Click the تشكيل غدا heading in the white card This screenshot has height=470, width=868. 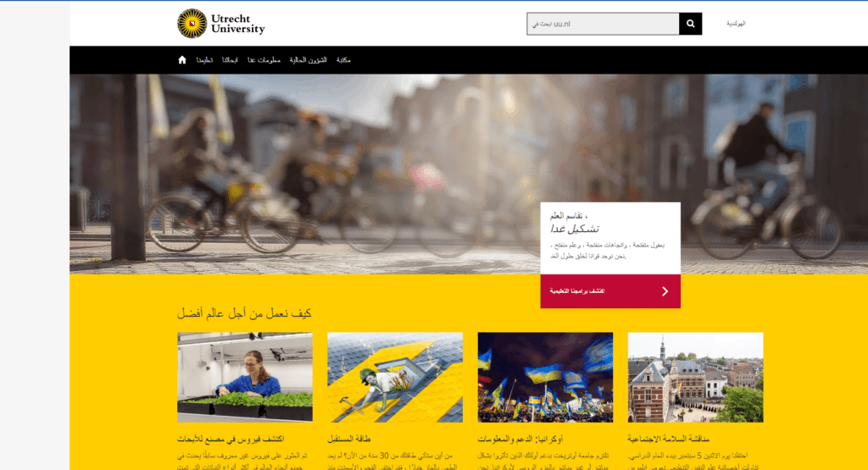[x=576, y=229]
